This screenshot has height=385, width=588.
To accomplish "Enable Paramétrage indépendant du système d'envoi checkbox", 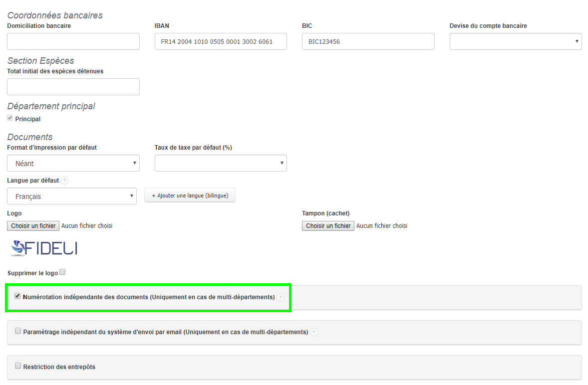I will 18,331.
